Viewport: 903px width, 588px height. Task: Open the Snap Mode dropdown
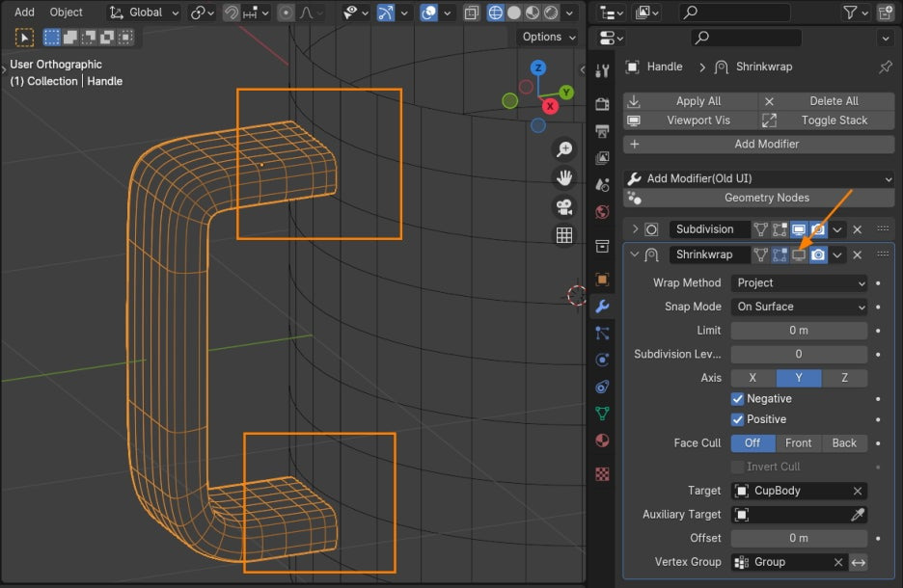coord(799,307)
